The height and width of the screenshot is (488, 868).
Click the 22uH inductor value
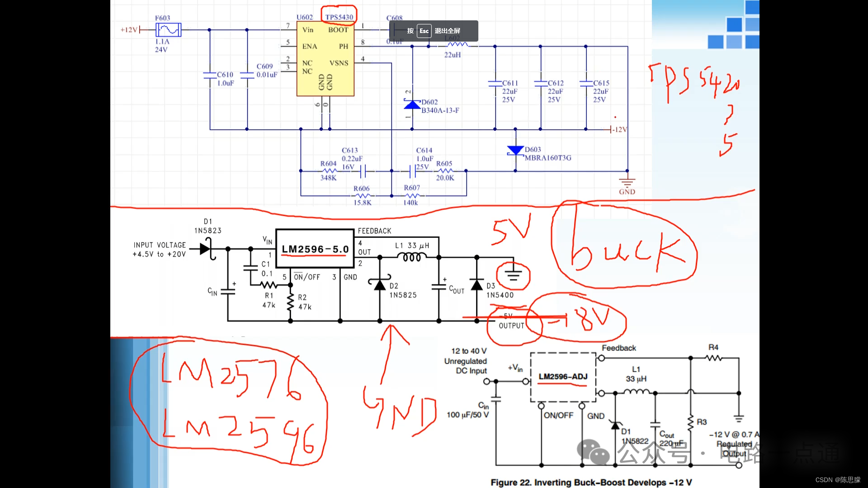(x=453, y=55)
